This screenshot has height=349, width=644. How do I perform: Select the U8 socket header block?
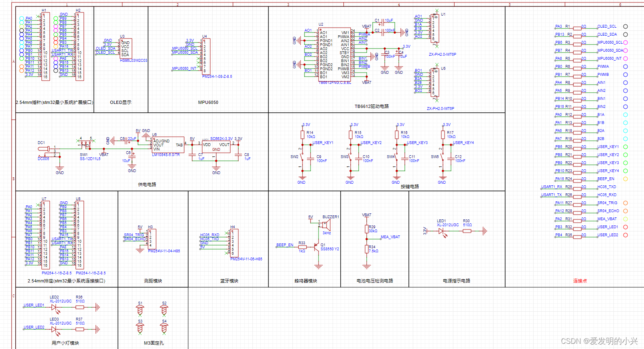(x=80, y=235)
